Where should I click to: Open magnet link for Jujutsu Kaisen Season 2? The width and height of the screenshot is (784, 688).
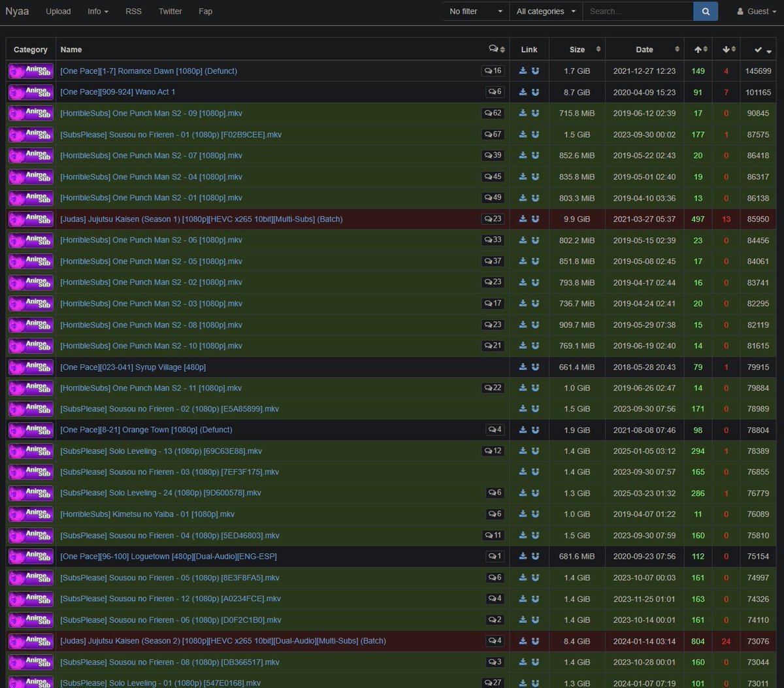pyautogui.click(x=535, y=641)
